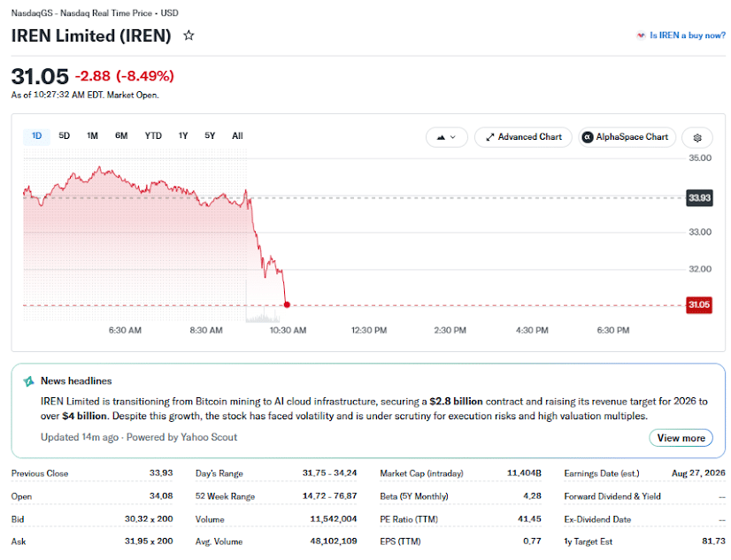Click Beta (5Y Monthly) value 4.28
This screenshot has width=731, height=560.
532,496
